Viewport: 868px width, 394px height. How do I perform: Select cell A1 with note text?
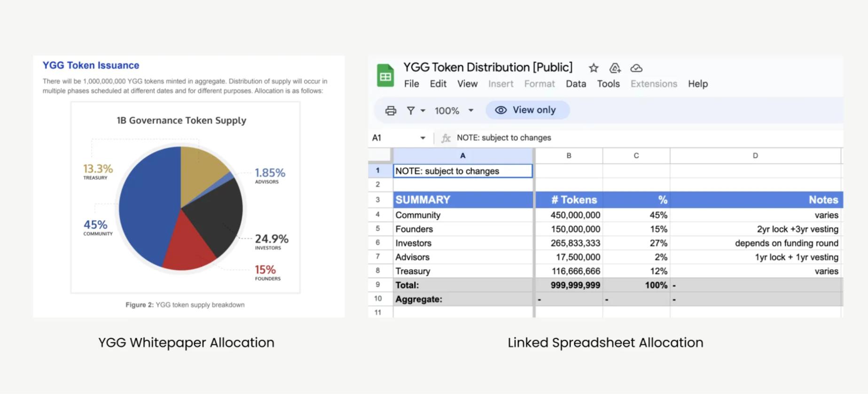(462, 171)
